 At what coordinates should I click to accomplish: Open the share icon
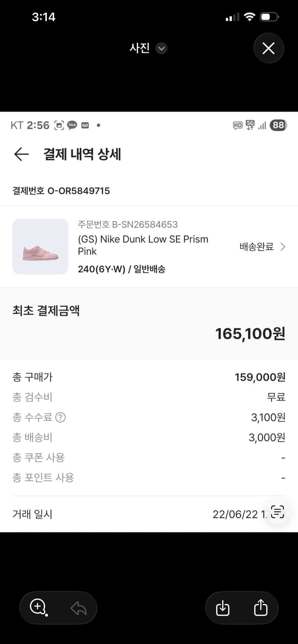pos(261,608)
